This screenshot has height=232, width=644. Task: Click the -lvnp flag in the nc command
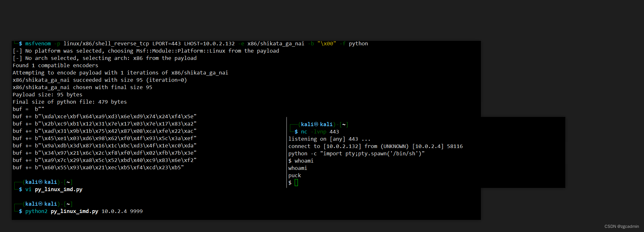[x=319, y=132]
